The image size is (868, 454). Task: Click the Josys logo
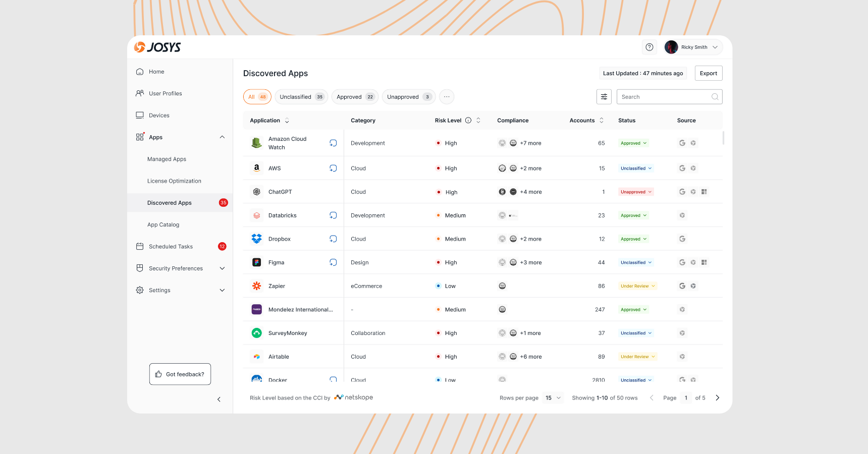(x=157, y=47)
